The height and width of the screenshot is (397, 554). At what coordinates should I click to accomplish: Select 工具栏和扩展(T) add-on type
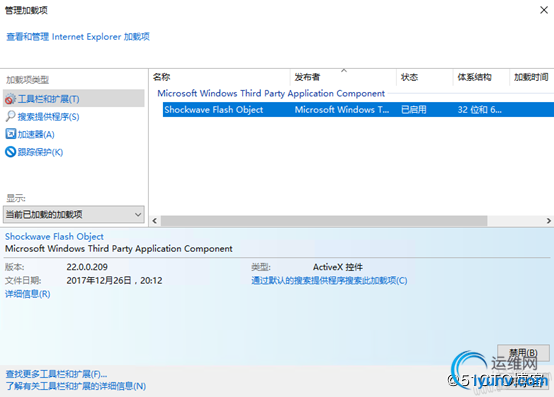pos(74,99)
